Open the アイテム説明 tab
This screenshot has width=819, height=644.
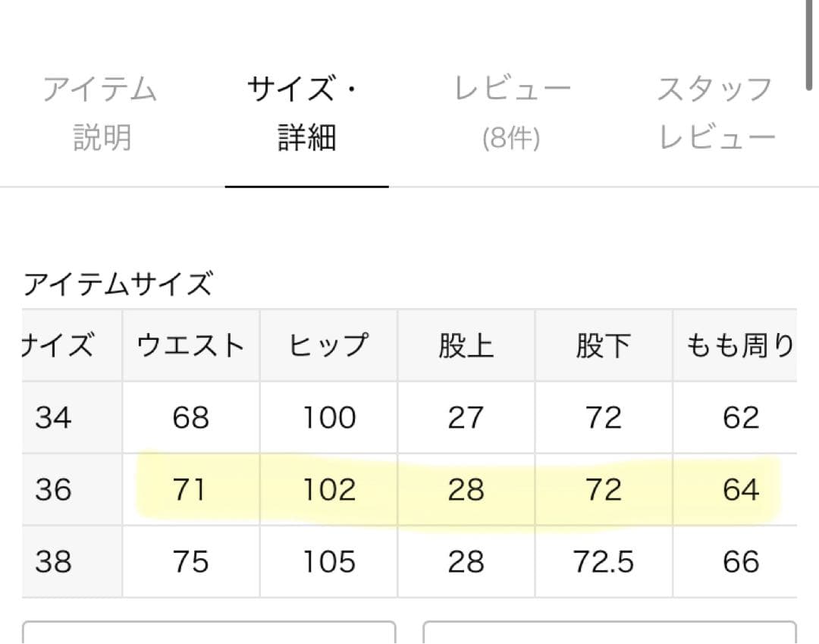point(101,114)
